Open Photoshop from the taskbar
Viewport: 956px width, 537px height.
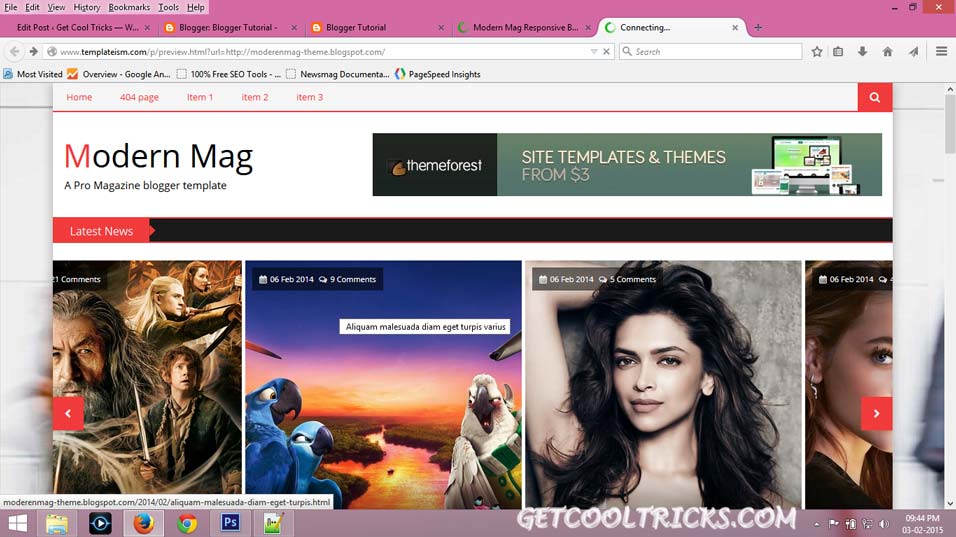(x=230, y=523)
